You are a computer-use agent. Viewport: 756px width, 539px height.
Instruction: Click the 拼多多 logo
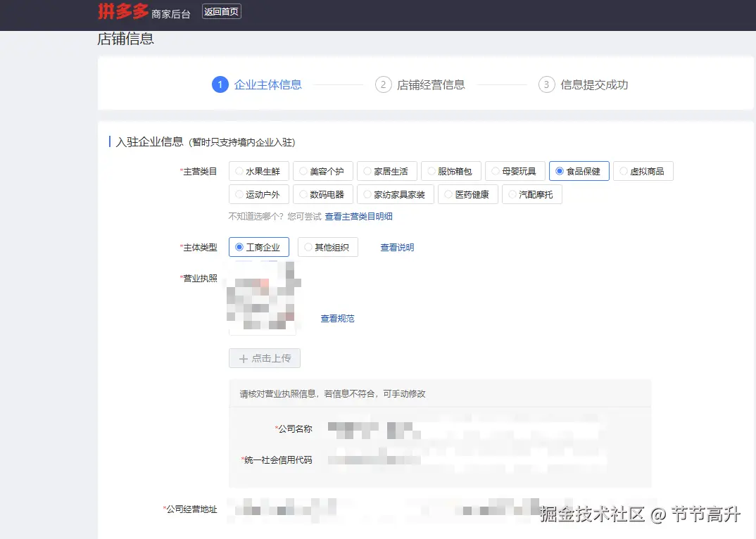coord(123,11)
